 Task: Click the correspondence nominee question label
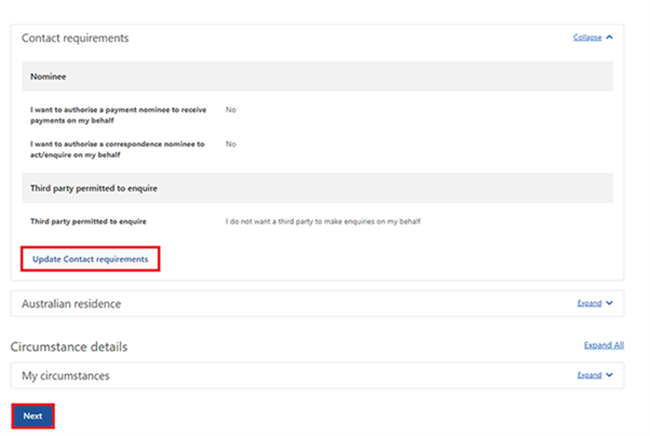[117, 149]
